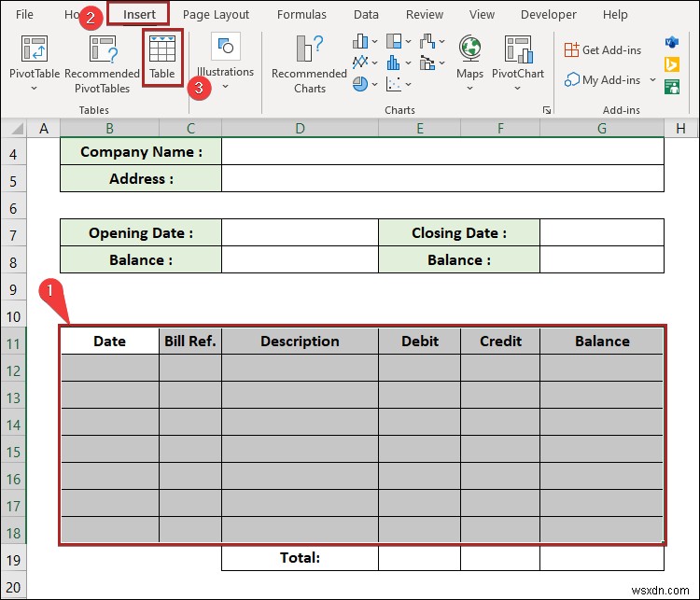Screen dimensions: 700x600
Task: Open Recommended PivotTables
Action: click(x=103, y=64)
